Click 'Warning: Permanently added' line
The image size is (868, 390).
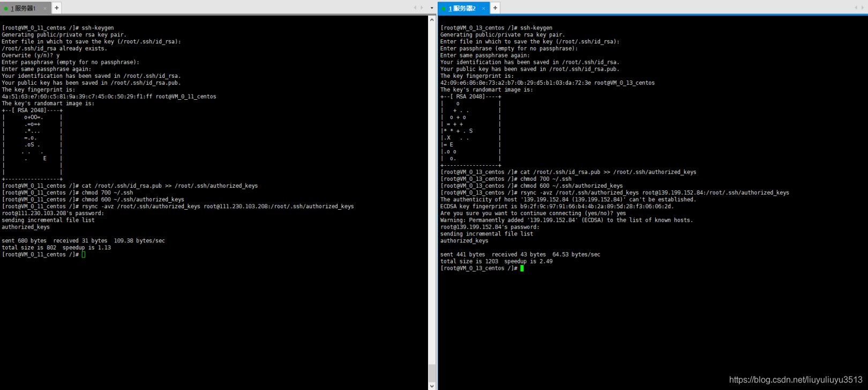(566, 220)
